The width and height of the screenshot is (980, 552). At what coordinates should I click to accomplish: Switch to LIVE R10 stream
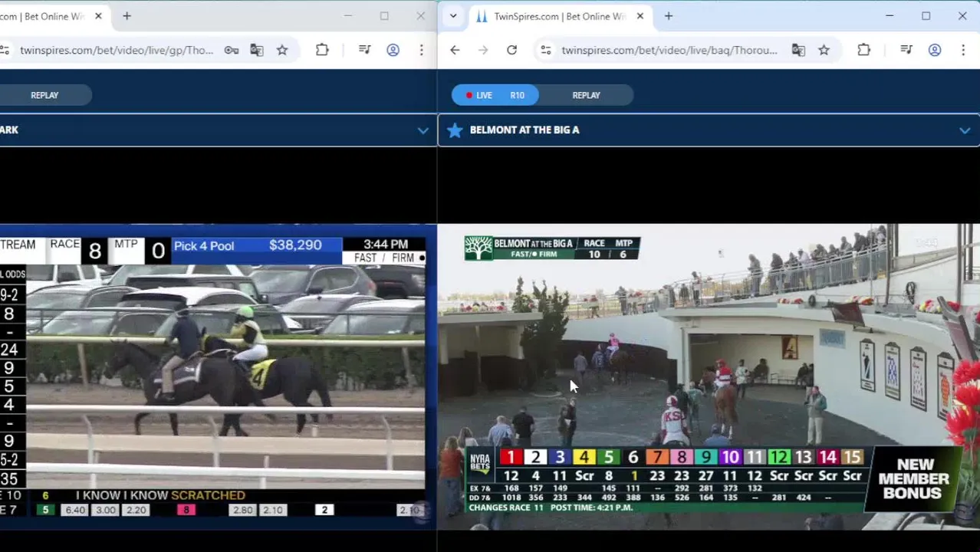495,95
